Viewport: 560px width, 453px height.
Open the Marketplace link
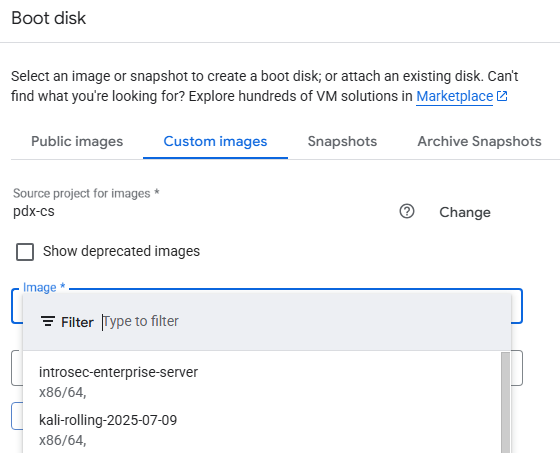click(454, 96)
